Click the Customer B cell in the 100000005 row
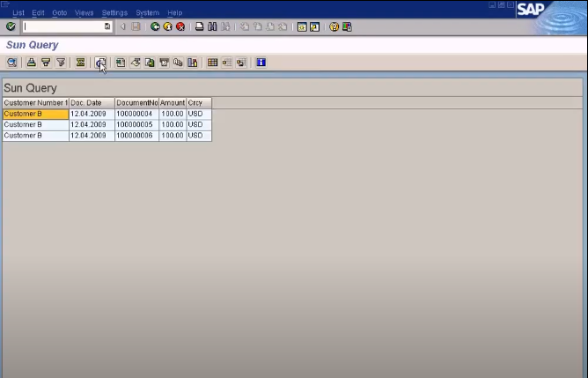The image size is (588, 378). [x=35, y=124]
